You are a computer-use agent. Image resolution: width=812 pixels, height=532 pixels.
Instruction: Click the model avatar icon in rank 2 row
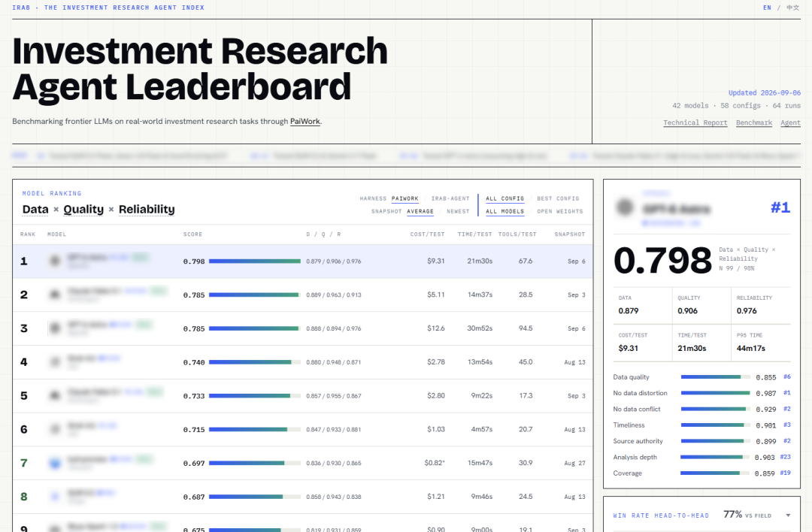(x=55, y=295)
